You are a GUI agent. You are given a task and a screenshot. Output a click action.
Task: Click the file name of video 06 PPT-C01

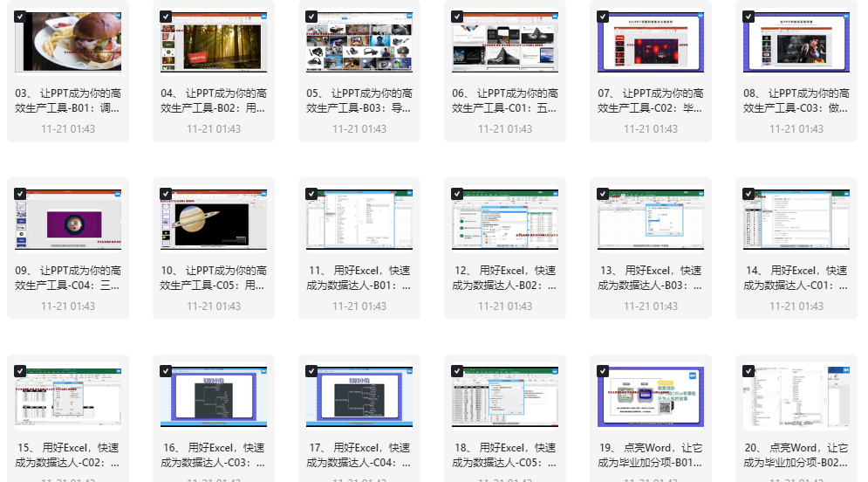[505, 101]
